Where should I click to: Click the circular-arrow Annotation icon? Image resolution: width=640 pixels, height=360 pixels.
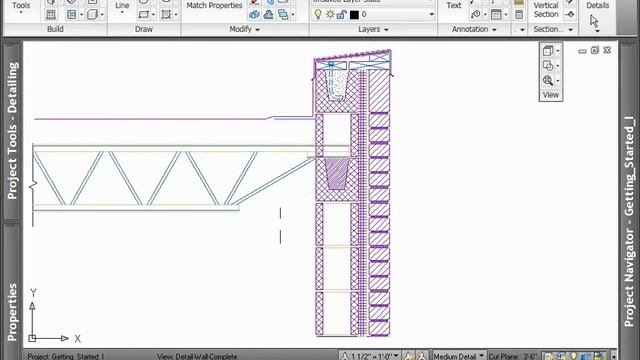click(x=476, y=15)
